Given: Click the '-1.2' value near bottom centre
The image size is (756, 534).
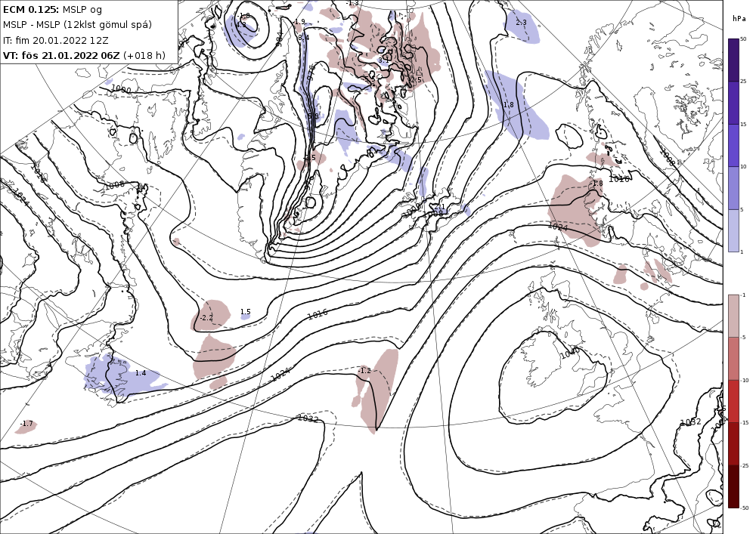Looking at the screenshot, I should [364, 370].
